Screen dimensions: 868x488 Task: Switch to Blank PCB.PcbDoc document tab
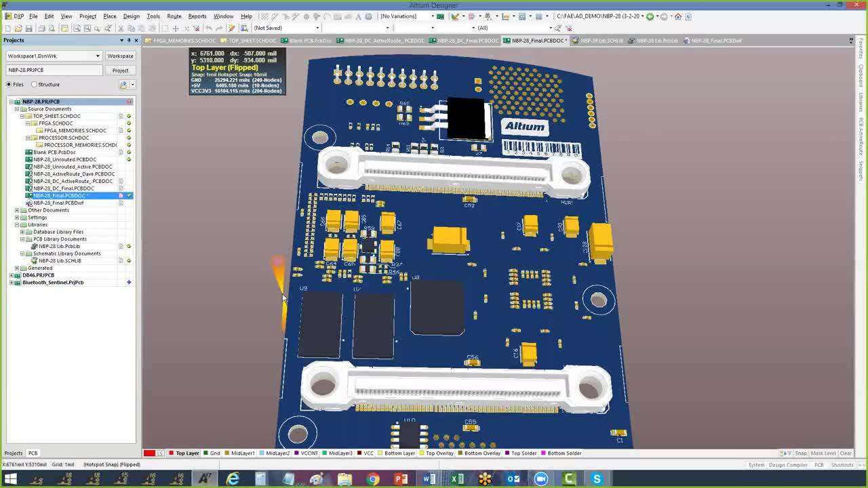307,41
